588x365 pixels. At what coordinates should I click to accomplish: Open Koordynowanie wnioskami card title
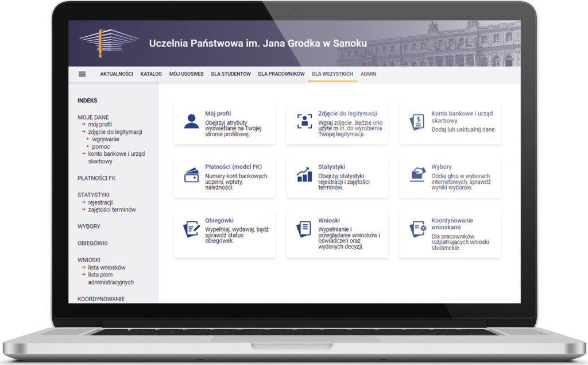click(452, 224)
